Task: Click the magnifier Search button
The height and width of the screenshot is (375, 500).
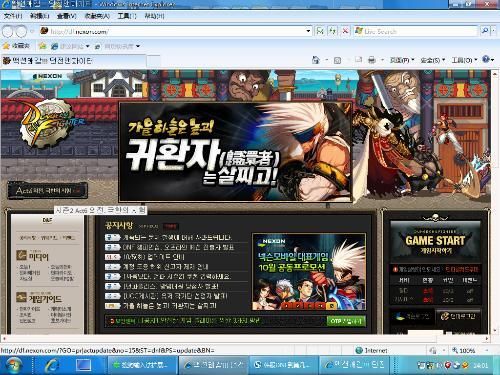Action: [x=485, y=31]
